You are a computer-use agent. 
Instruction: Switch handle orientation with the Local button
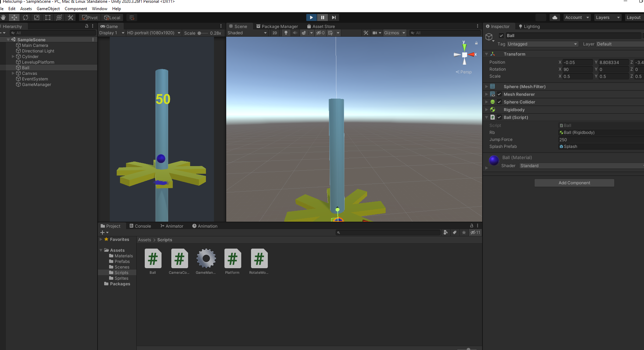112,17
